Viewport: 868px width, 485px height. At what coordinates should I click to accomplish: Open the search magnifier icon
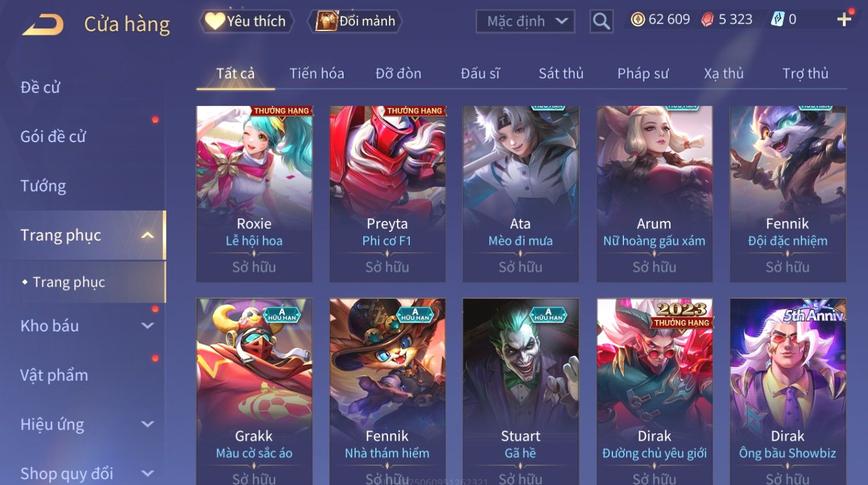601,22
